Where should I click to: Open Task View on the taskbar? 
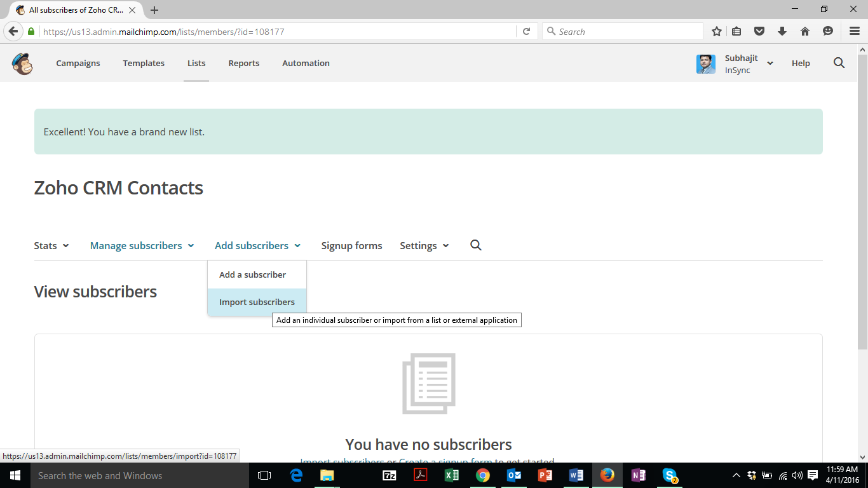[264, 475]
